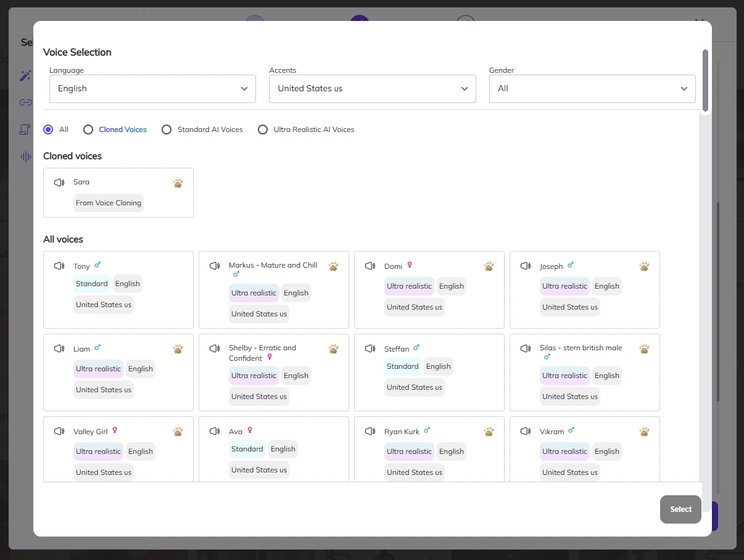The image size is (744, 560).
Task: Play Vikram voice preview speaker icon
Action: point(526,431)
